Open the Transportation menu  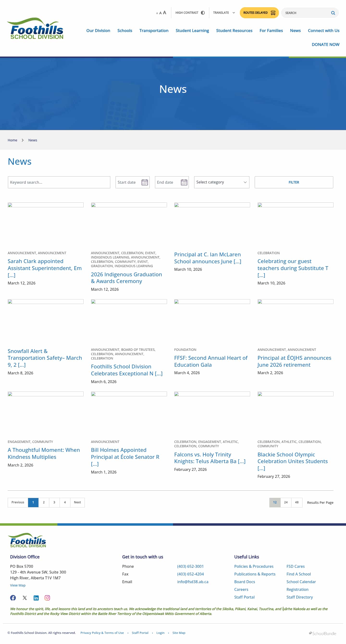tap(154, 31)
